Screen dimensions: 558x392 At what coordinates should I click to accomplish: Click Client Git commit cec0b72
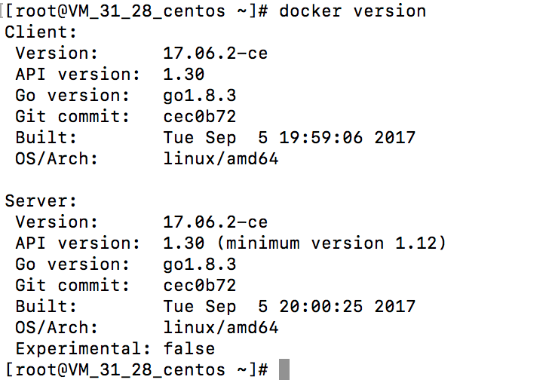pos(200,117)
